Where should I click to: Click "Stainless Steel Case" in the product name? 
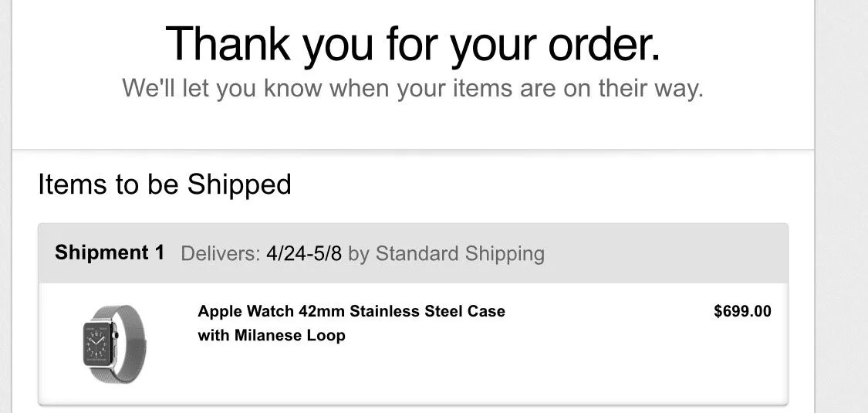(427, 312)
